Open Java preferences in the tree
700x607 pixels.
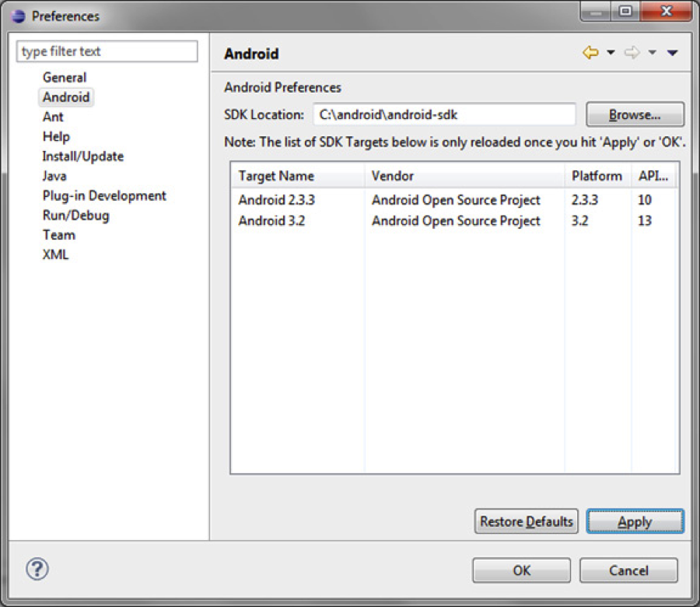[54, 176]
